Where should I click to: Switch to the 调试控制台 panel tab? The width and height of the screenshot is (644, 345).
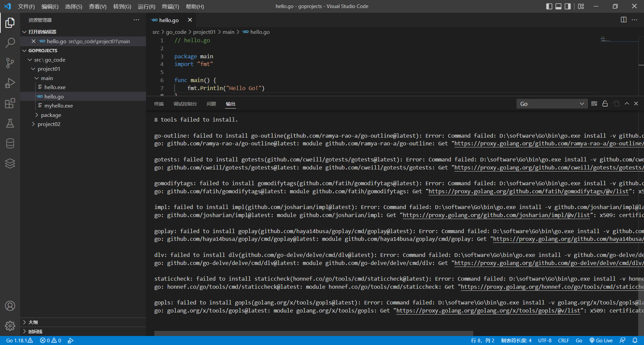pyautogui.click(x=185, y=104)
